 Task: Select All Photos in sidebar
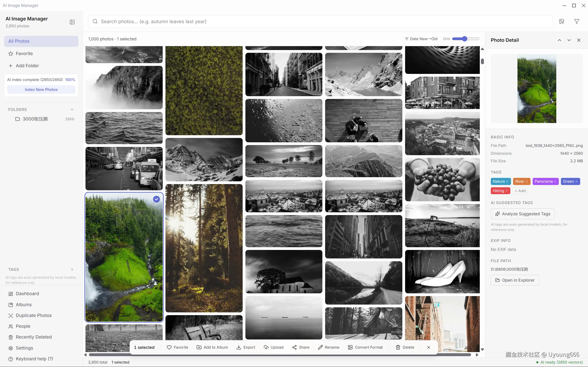point(41,41)
